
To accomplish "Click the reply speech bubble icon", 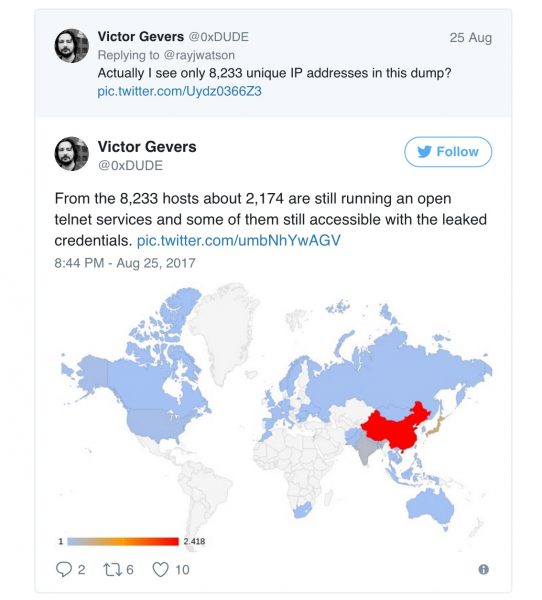I will click(x=64, y=569).
